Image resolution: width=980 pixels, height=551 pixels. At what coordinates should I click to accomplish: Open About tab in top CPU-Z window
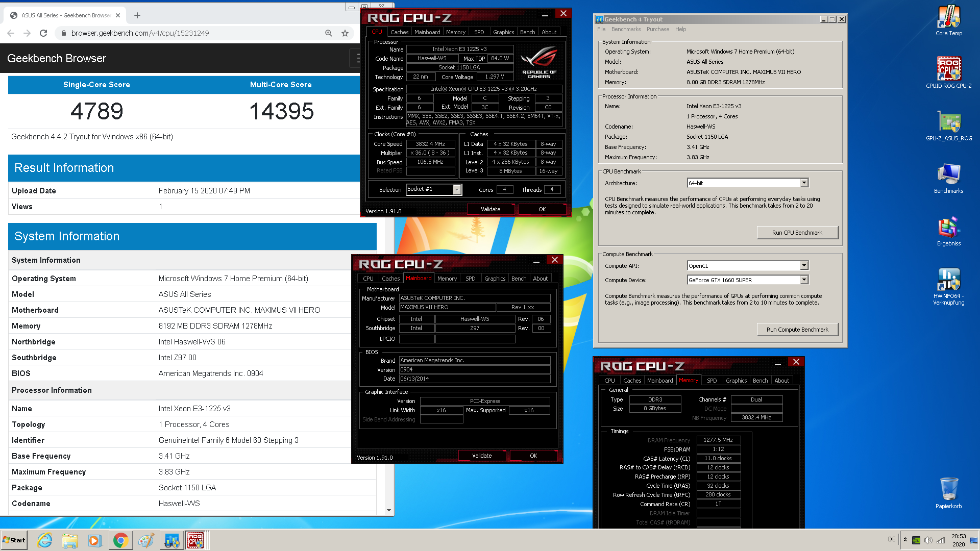pyautogui.click(x=549, y=32)
